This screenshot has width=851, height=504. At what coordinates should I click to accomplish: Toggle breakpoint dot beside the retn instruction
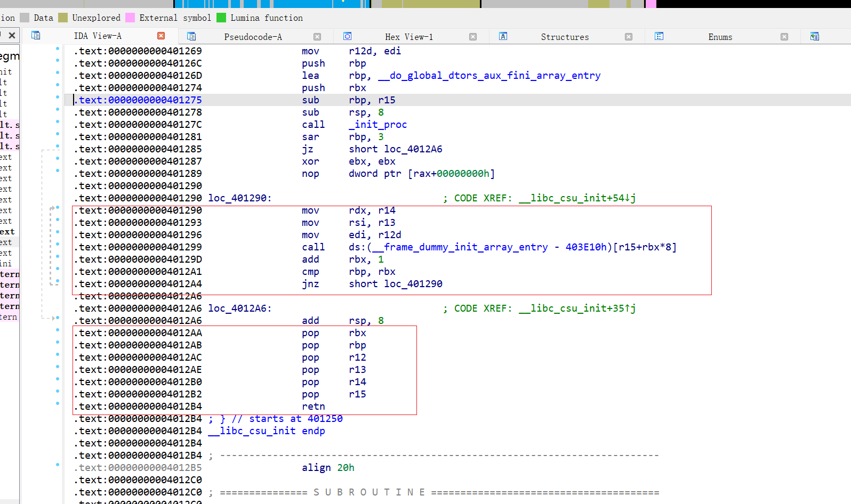click(58, 403)
